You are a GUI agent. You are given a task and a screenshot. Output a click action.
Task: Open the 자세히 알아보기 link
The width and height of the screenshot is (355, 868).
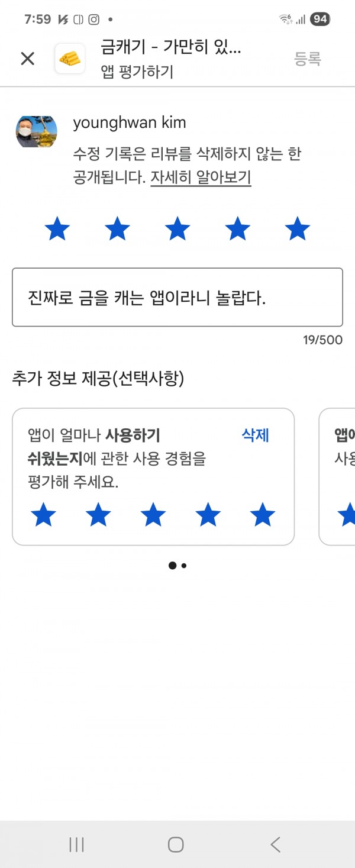pos(201,178)
